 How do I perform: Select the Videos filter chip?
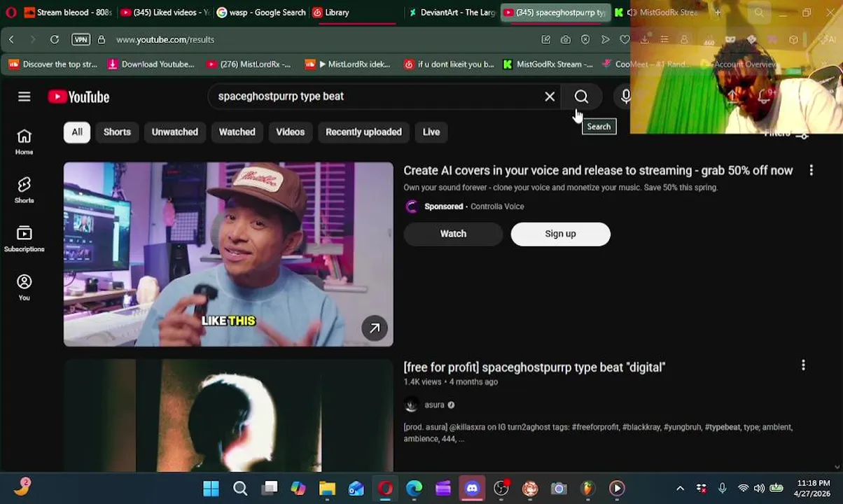pos(290,132)
